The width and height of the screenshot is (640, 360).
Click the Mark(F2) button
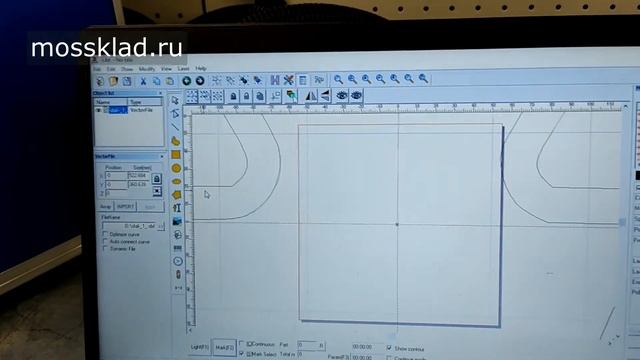click(224, 348)
